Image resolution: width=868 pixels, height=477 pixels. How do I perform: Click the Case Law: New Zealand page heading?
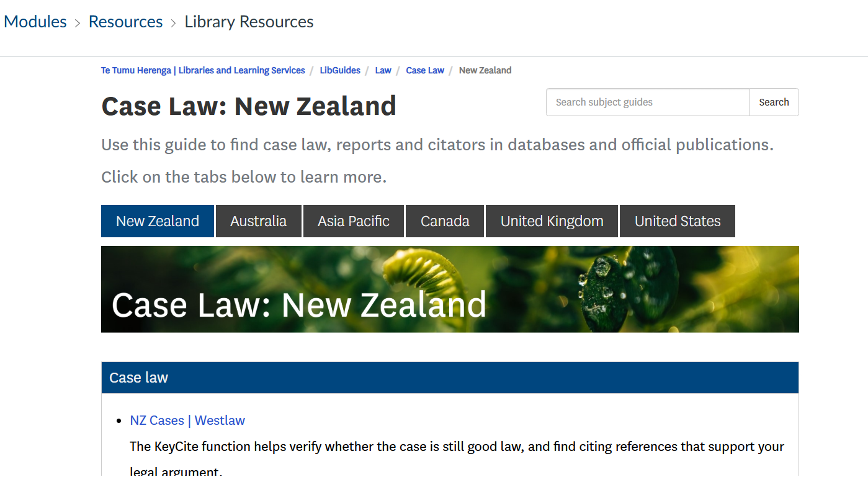click(x=249, y=106)
